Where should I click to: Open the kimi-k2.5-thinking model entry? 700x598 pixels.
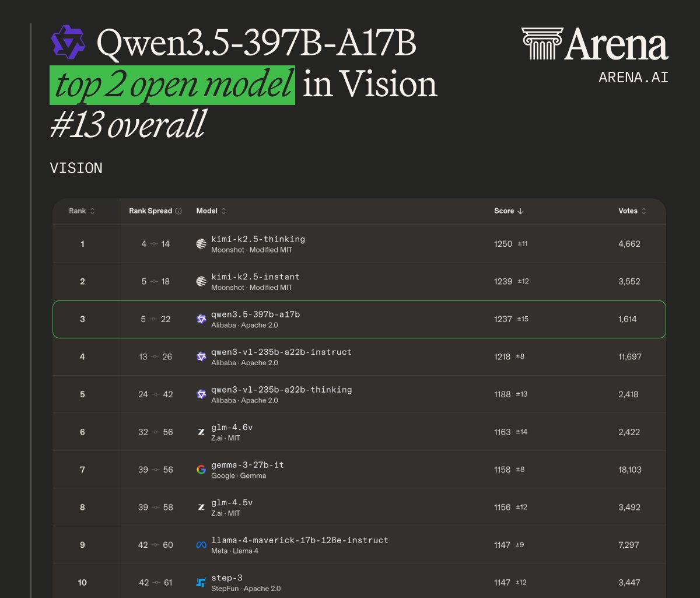pyautogui.click(x=257, y=239)
